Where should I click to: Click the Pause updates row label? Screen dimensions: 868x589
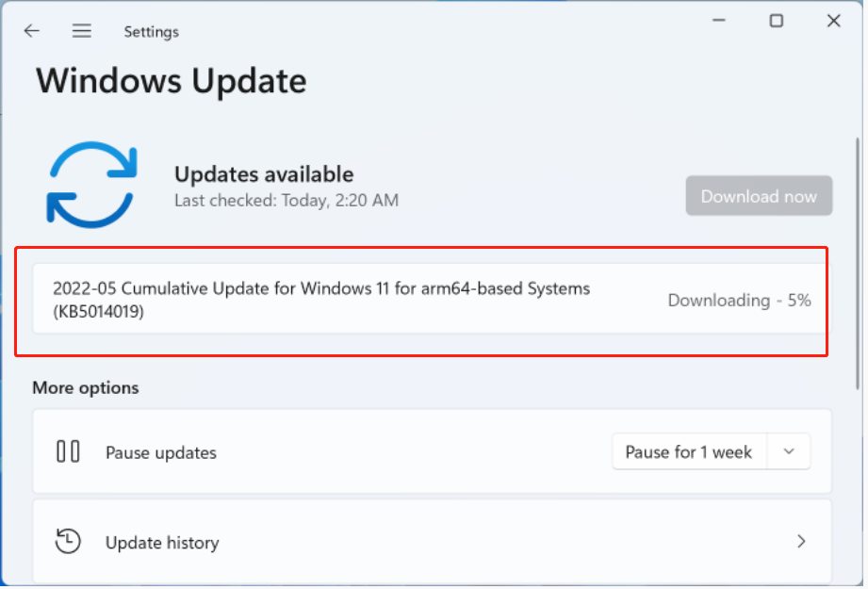[160, 452]
